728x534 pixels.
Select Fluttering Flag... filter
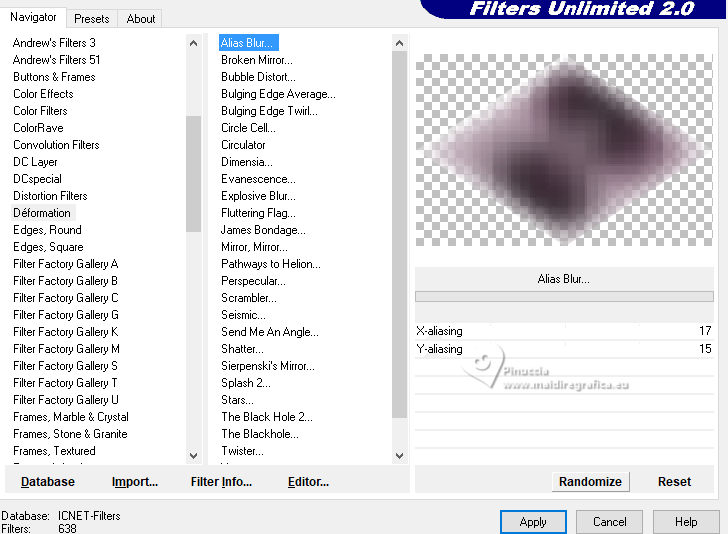pos(258,213)
